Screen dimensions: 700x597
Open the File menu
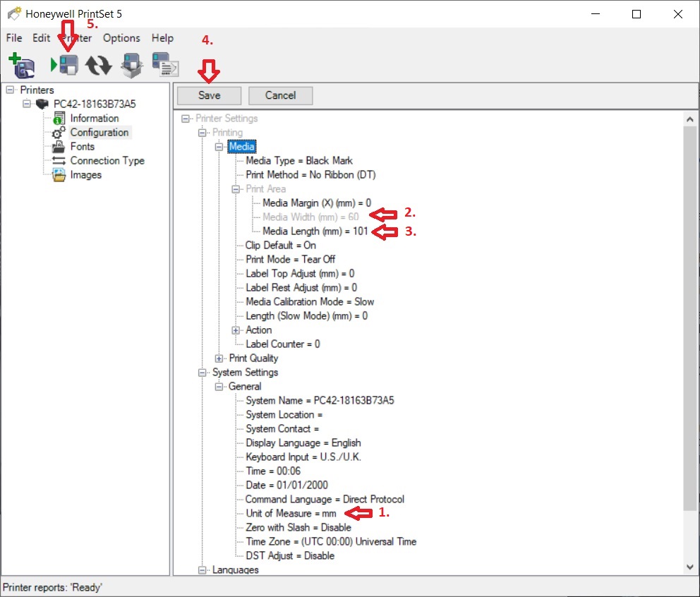point(14,38)
